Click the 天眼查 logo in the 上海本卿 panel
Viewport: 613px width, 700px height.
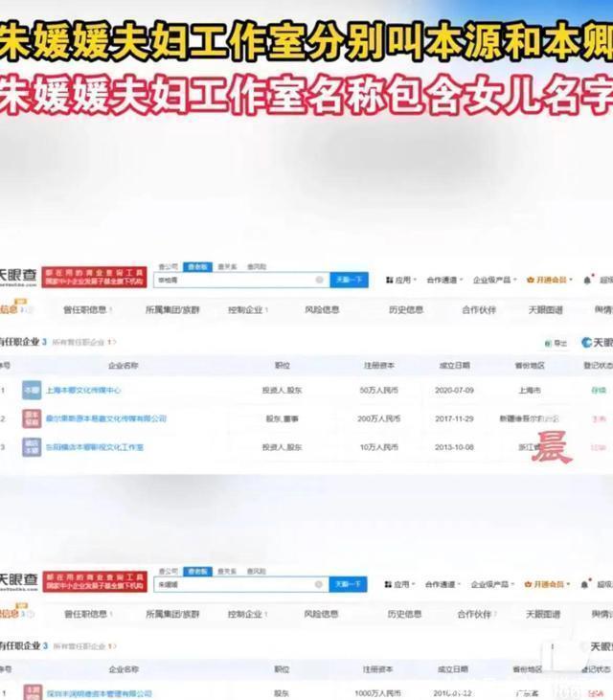click(18, 277)
